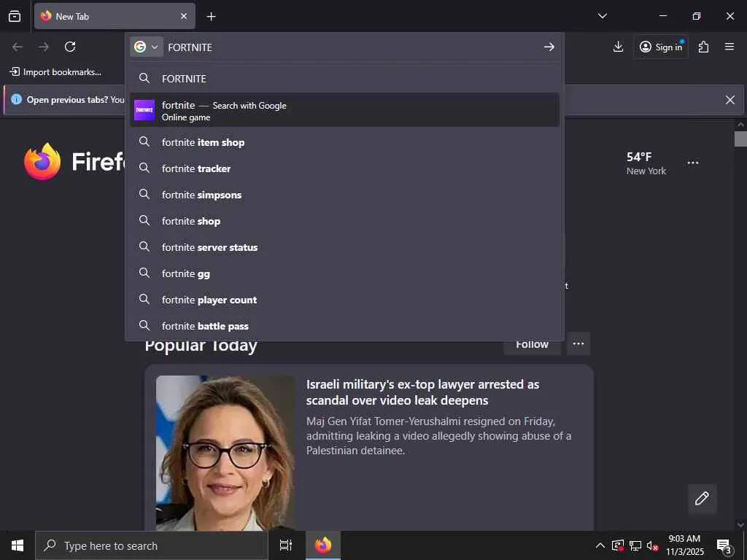Click the article photo of woman with glasses
This screenshot has width=747, height=560.
tap(225, 453)
